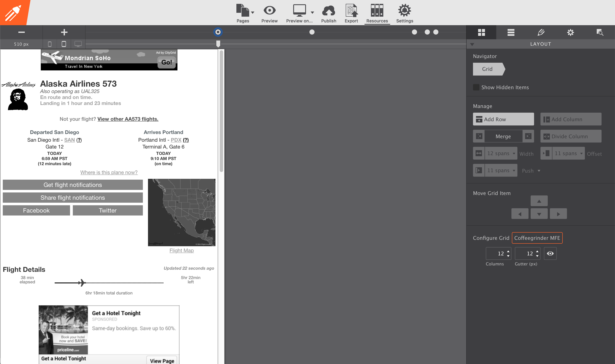The height and width of the screenshot is (364, 615).
Task: Open the Layout grid panel tab
Action: pos(481,32)
